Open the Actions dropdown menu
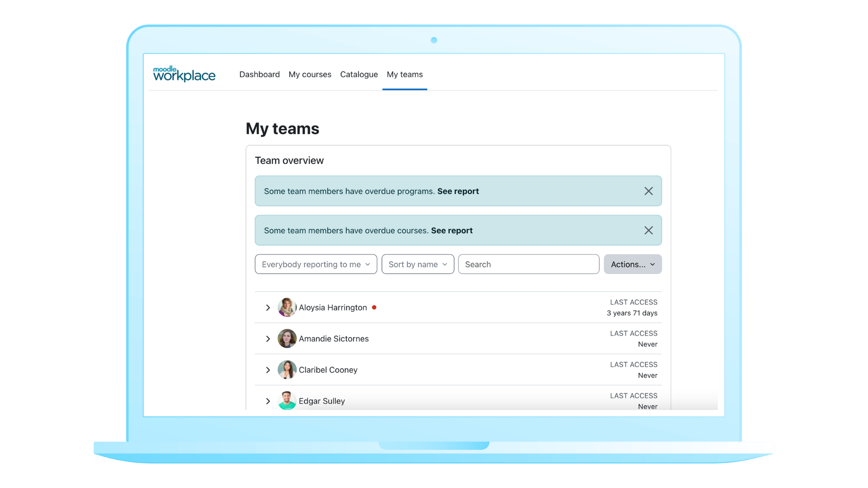This screenshot has width=868, height=488. click(x=632, y=264)
